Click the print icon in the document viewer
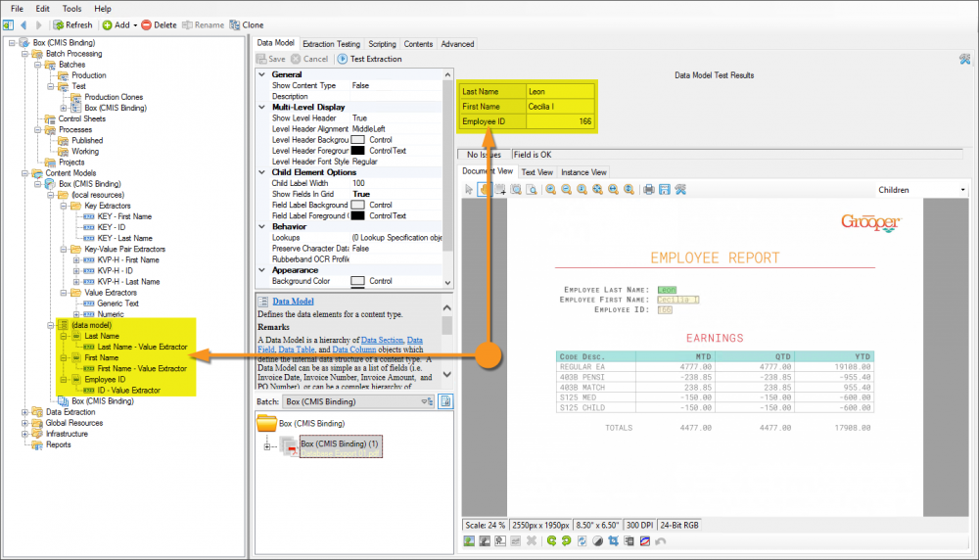This screenshot has height=560, width=979. coord(647,189)
